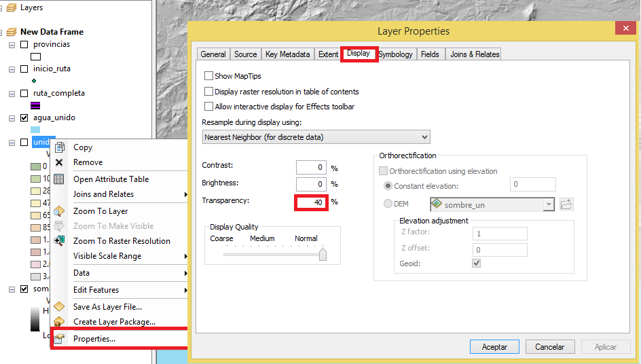
Task: Click the Zoom To Raster Resolution icon
Action: (59, 240)
